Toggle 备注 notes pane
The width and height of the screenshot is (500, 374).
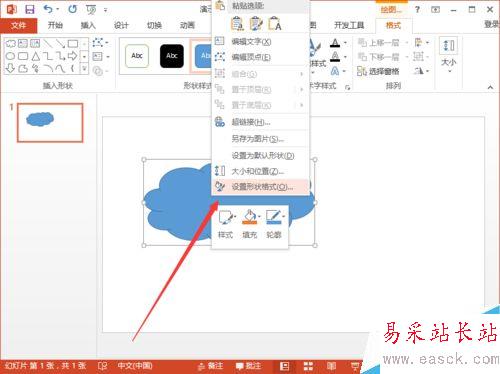click(210, 366)
